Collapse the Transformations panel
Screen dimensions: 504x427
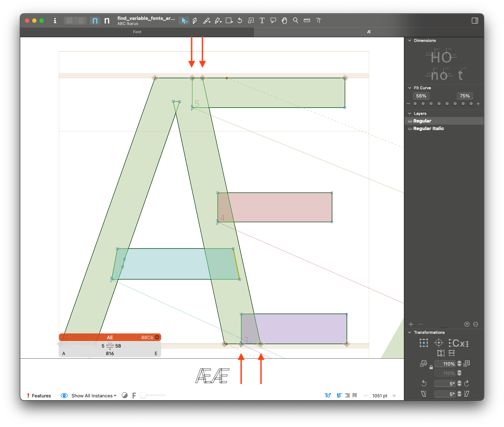410,332
